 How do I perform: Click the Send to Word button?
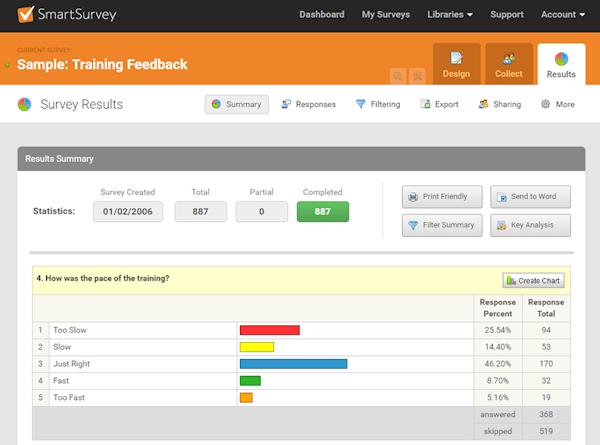click(x=530, y=196)
